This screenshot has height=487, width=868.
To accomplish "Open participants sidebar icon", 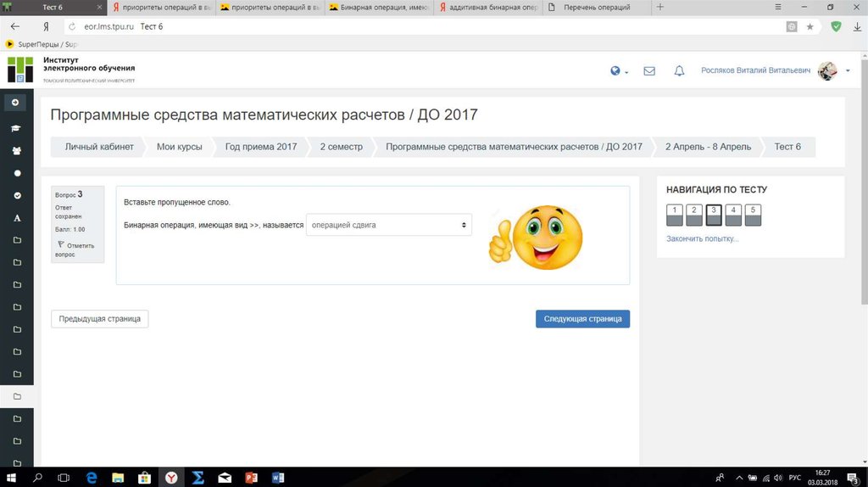I will 17,151.
